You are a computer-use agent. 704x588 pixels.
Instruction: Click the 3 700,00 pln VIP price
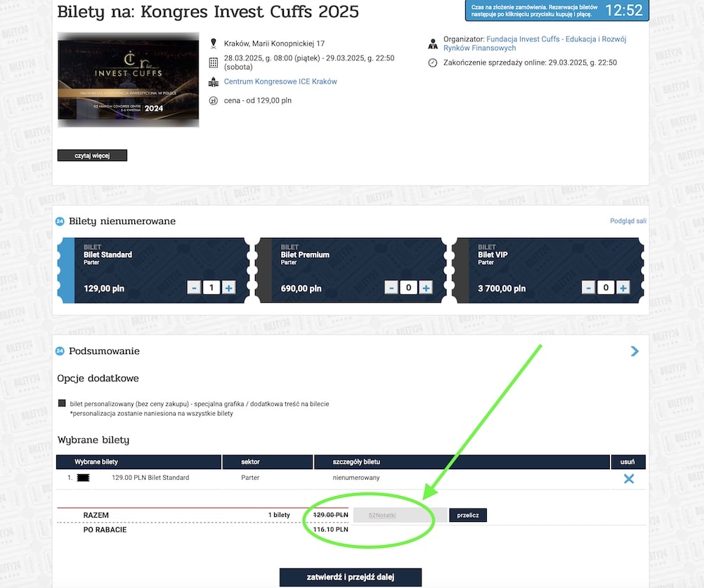pyautogui.click(x=502, y=289)
